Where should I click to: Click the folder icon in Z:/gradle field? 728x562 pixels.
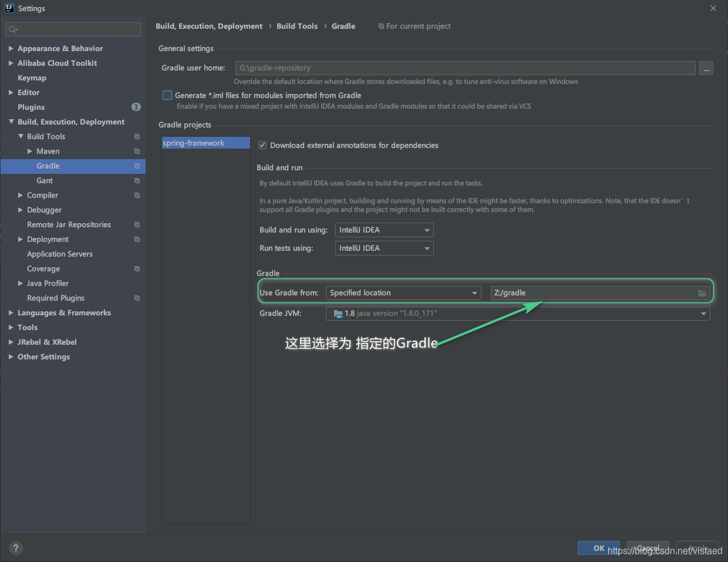tap(702, 292)
